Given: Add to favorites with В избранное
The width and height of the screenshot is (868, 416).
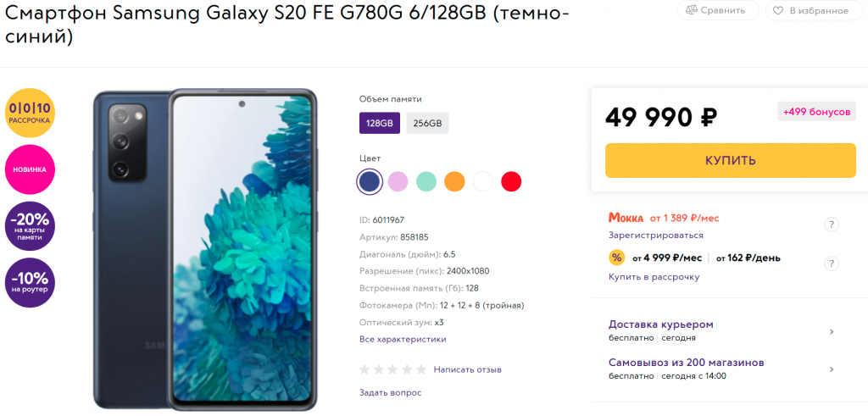Looking at the screenshot, I should click(811, 10).
